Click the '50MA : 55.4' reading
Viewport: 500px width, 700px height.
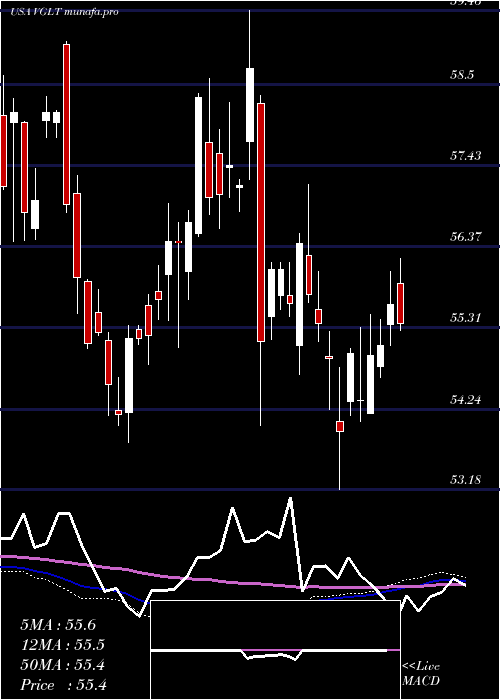pyautogui.click(x=62, y=665)
